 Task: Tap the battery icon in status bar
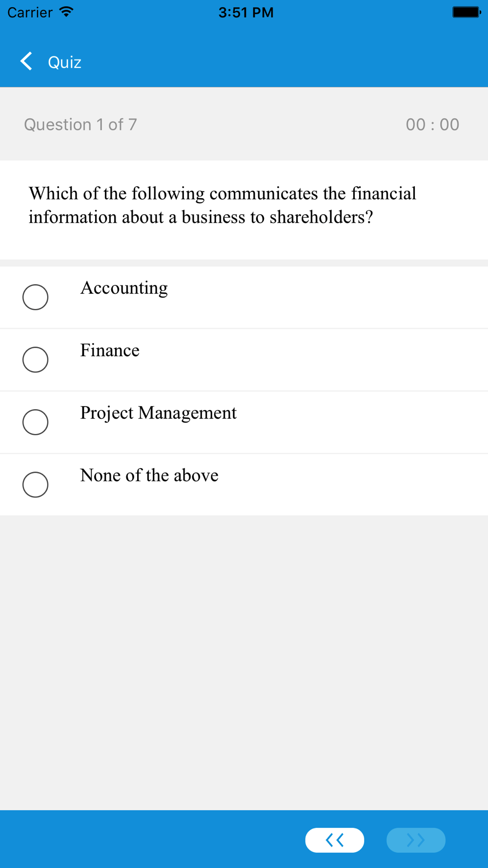click(467, 12)
